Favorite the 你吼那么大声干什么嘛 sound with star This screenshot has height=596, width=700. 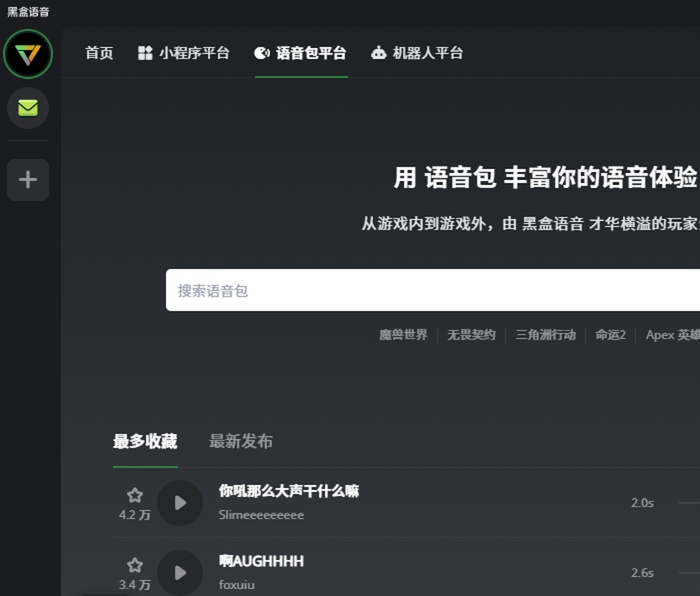135,496
